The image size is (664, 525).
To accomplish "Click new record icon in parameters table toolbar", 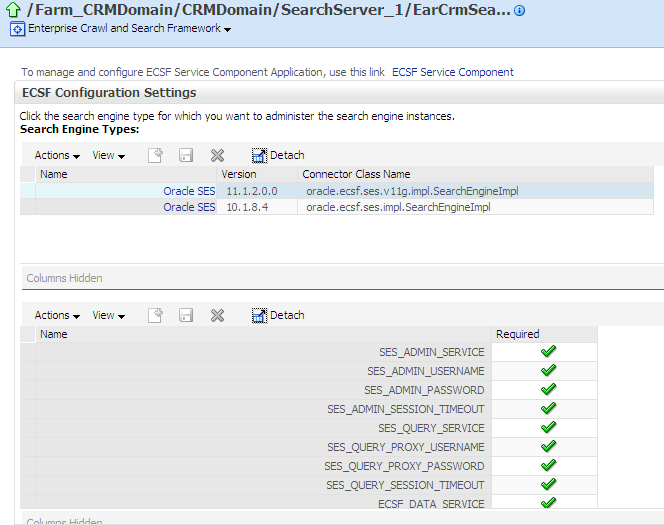I will pos(156,315).
